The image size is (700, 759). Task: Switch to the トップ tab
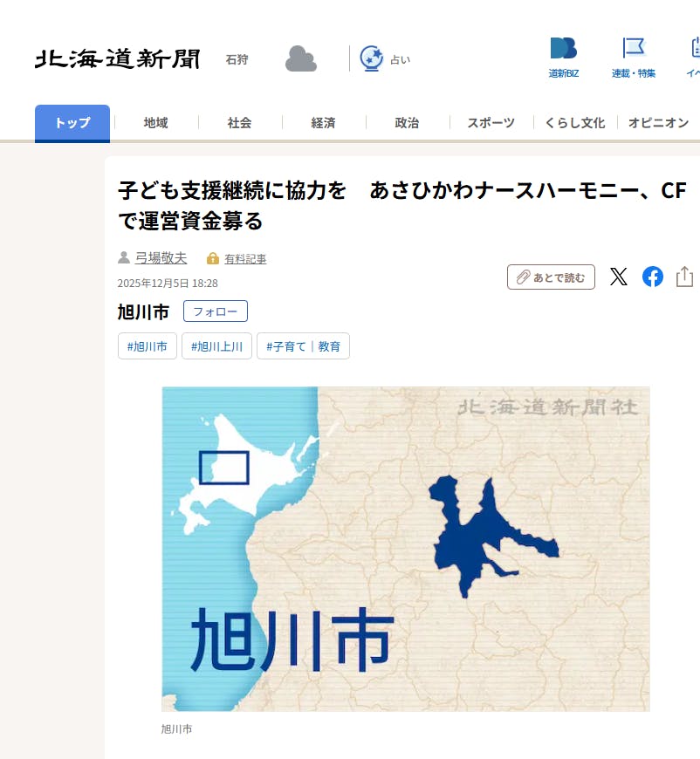pyautogui.click(x=72, y=123)
